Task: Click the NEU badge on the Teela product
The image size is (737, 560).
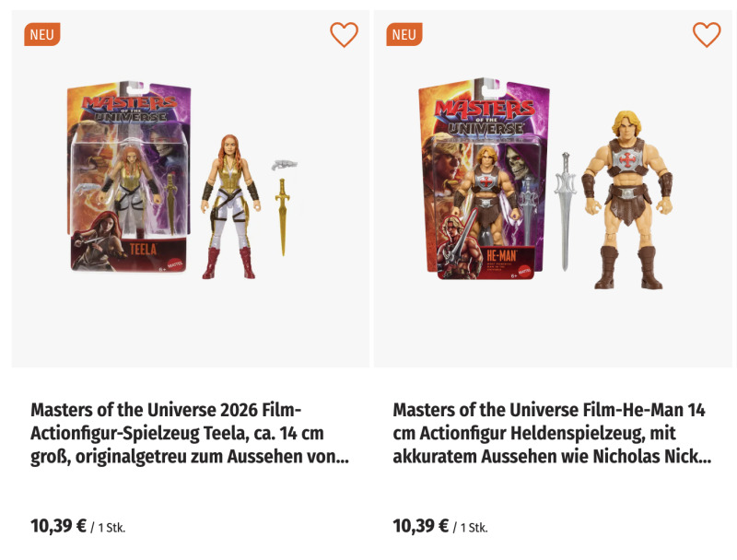Action: click(x=42, y=35)
